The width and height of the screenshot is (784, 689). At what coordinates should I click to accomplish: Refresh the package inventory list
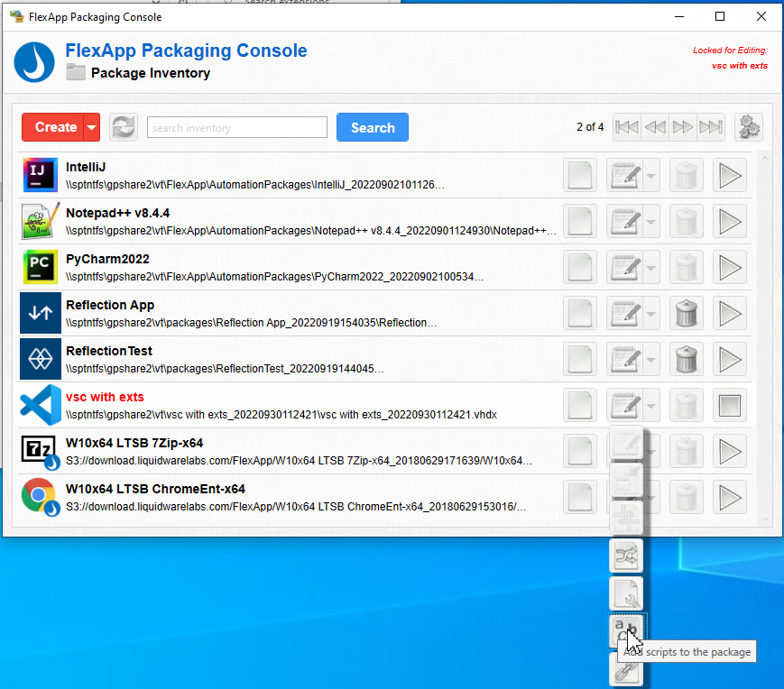tap(124, 127)
